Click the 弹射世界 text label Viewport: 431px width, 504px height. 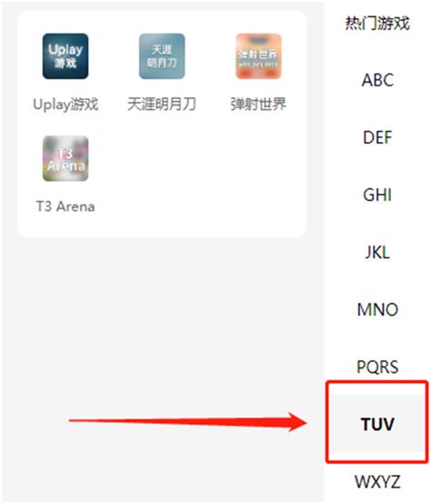[x=258, y=104]
